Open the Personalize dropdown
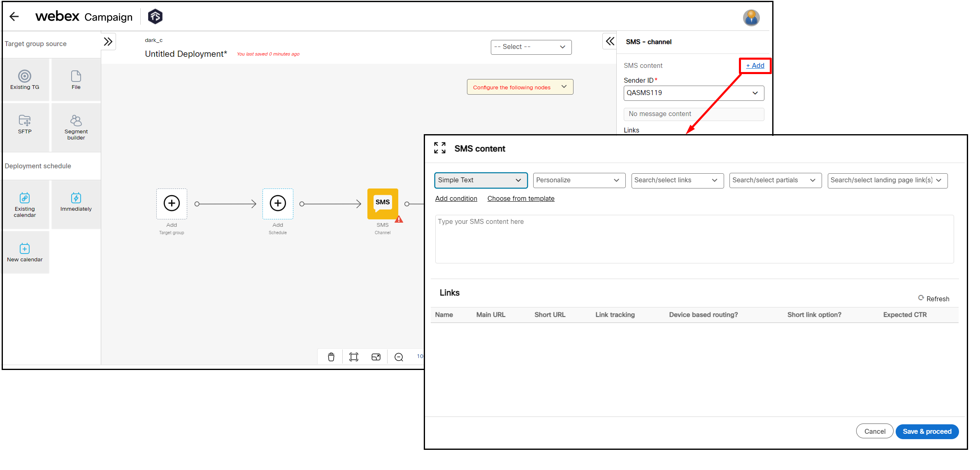The image size is (980, 470). pos(578,180)
